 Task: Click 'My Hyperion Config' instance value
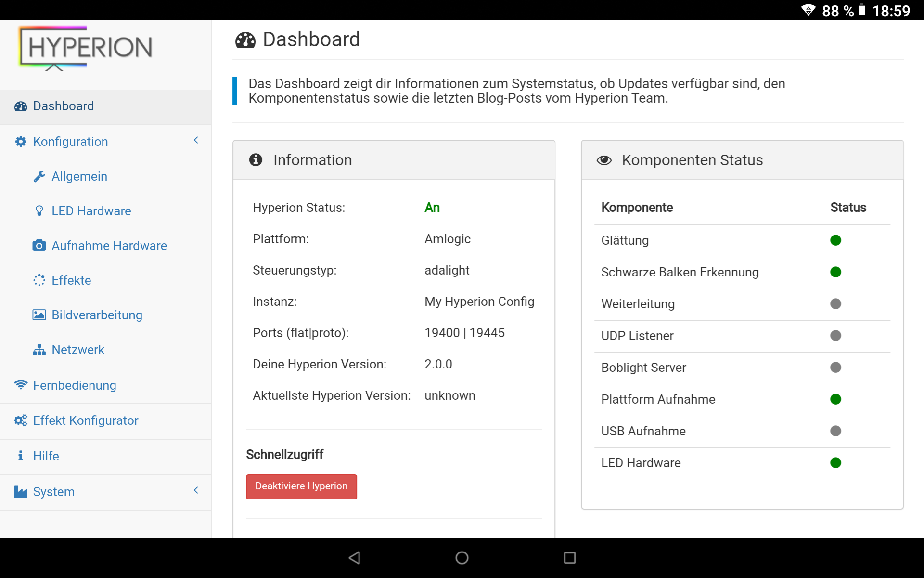coord(479,302)
